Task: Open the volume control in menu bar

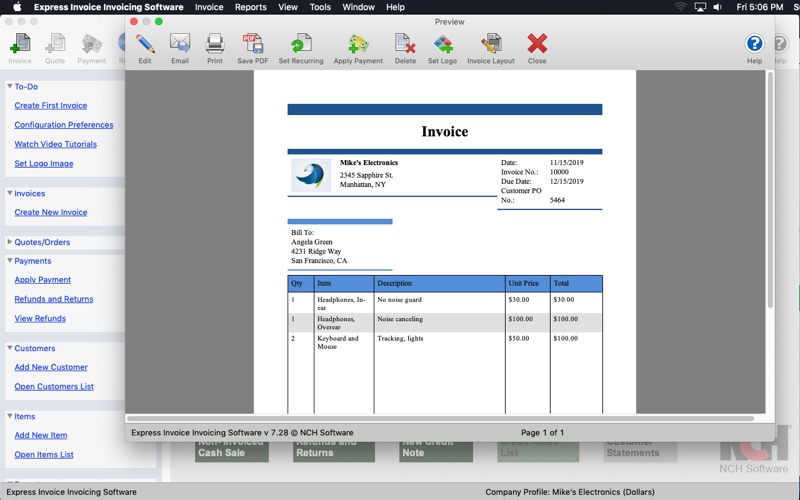Action: [x=717, y=7]
